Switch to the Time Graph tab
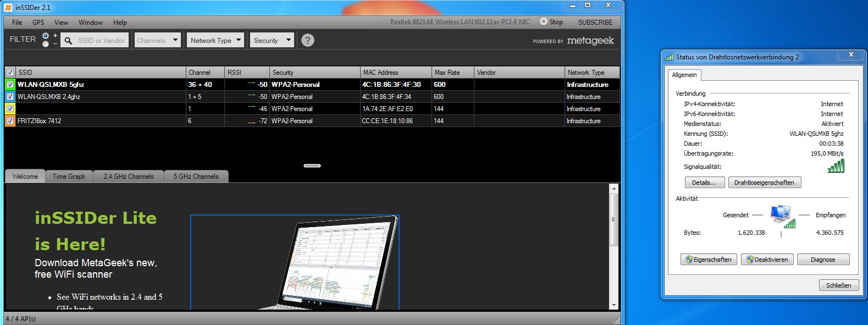Image resolution: width=868 pixels, height=325 pixels. [69, 177]
